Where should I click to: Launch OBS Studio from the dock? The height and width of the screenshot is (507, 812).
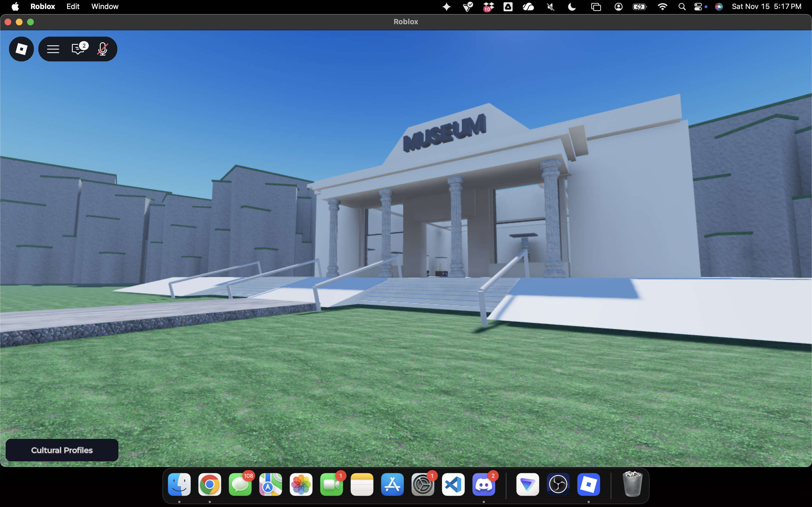[558, 484]
